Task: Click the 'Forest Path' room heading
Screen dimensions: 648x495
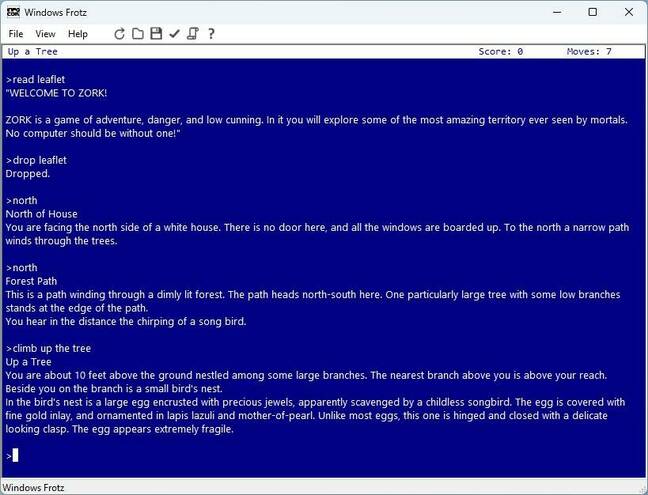Action: click(x=31, y=281)
